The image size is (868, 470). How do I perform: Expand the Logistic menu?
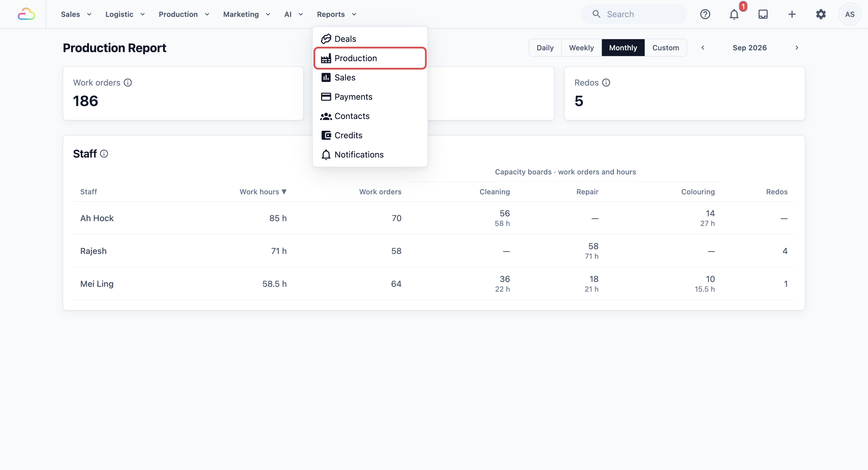pyautogui.click(x=125, y=14)
